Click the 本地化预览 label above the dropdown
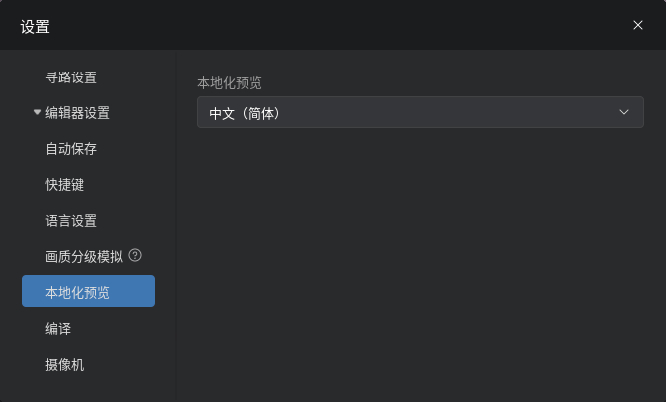 point(229,82)
